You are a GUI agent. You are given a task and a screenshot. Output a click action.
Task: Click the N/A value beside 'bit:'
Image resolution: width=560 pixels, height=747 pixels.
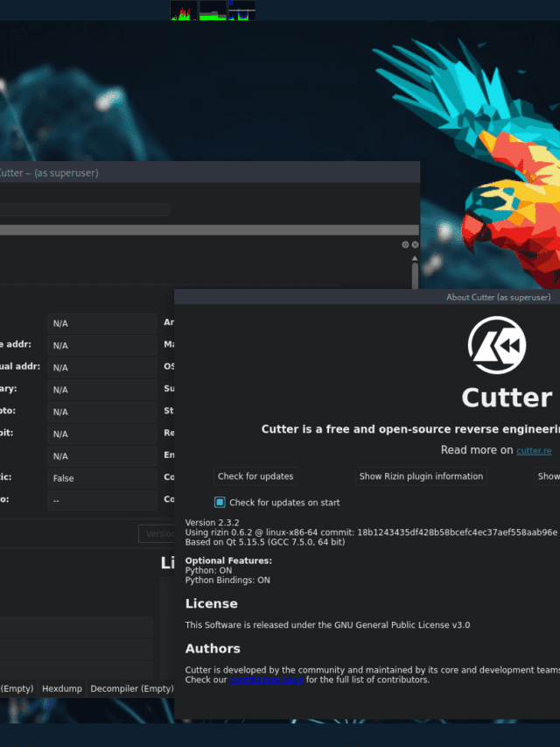coord(101,434)
